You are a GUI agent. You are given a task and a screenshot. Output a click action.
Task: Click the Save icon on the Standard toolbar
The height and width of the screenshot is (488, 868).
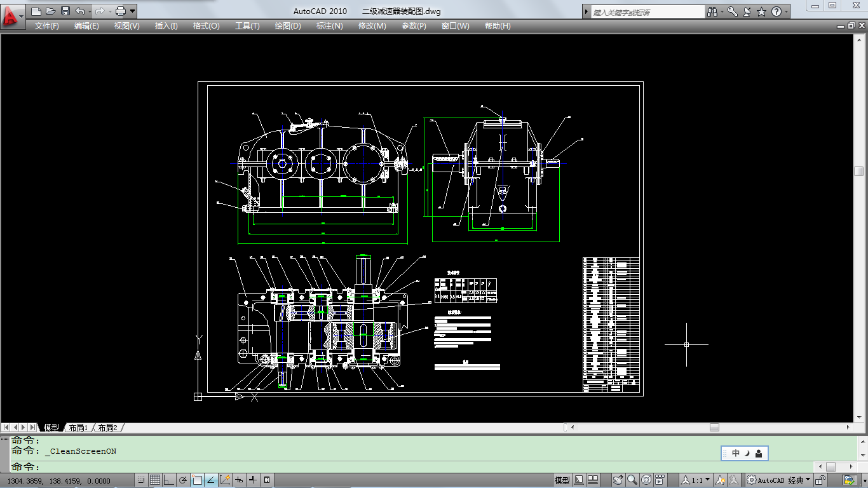[65, 11]
